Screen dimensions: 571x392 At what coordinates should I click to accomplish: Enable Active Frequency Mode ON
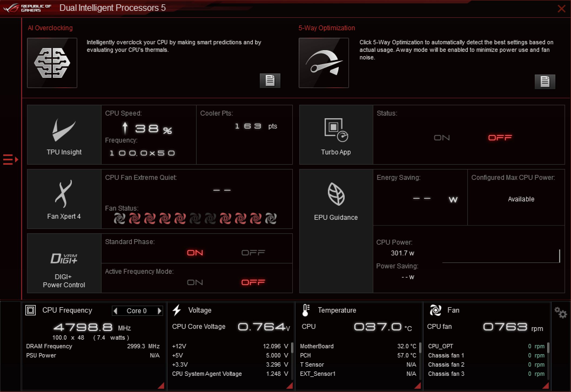[195, 282]
